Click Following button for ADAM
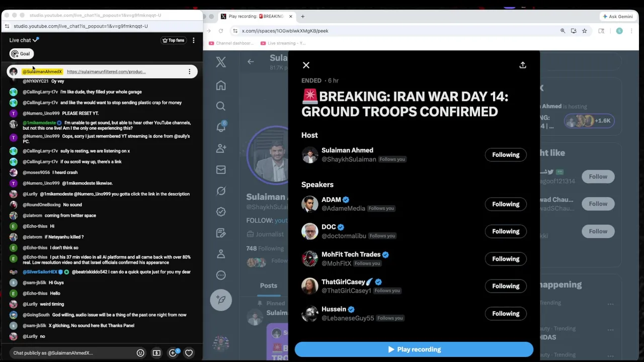 tap(506, 204)
